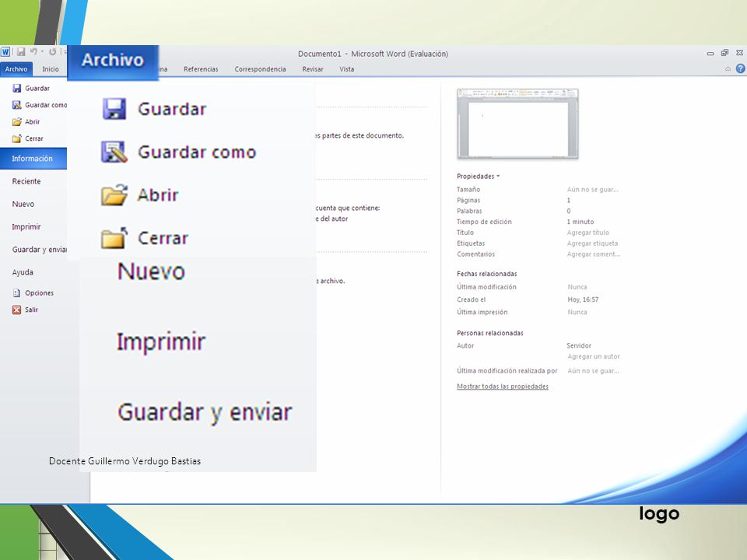Click the Agregar título field
Viewport: 747px width, 560px height.
588,233
